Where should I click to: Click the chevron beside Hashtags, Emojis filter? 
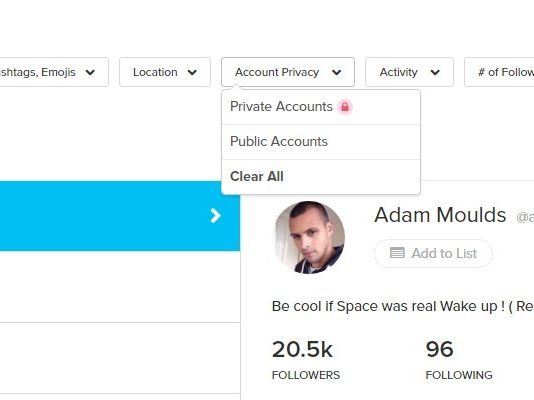(x=90, y=73)
